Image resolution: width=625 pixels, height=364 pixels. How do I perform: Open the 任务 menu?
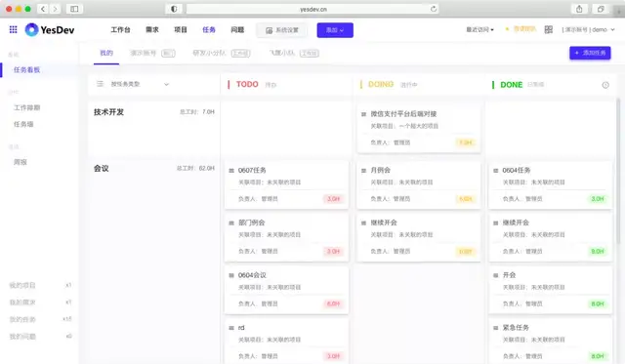(209, 30)
